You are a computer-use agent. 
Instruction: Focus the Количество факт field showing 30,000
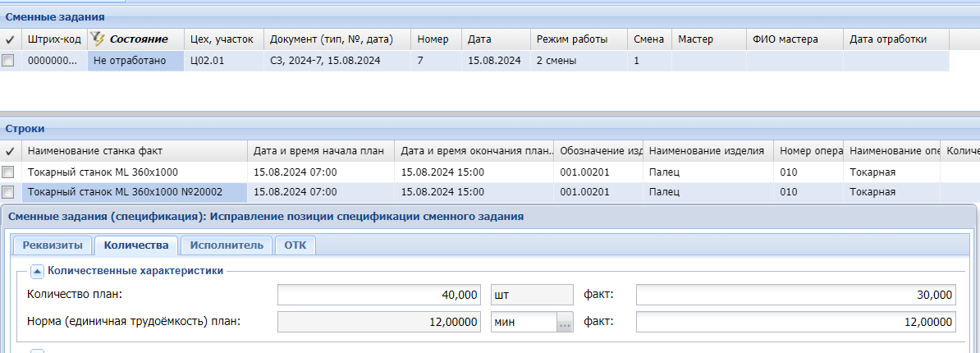click(x=795, y=295)
